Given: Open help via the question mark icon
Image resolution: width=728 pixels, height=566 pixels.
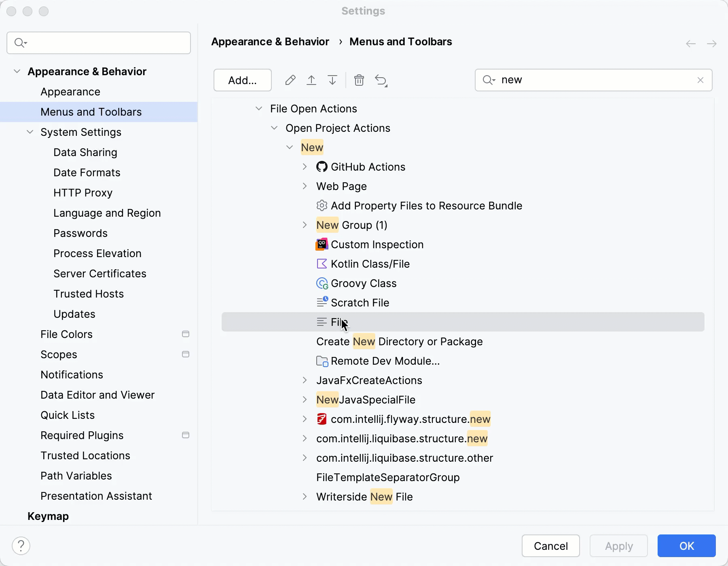Looking at the screenshot, I should (x=21, y=545).
